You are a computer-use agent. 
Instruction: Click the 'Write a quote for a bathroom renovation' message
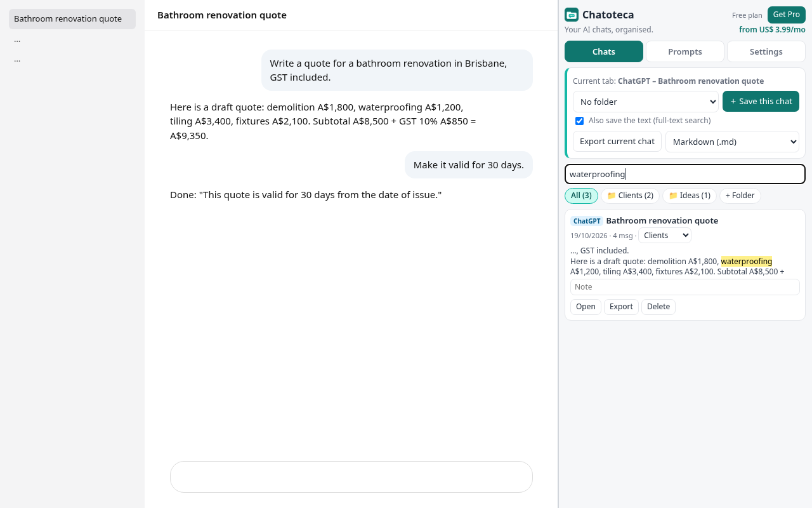coord(397,70)
